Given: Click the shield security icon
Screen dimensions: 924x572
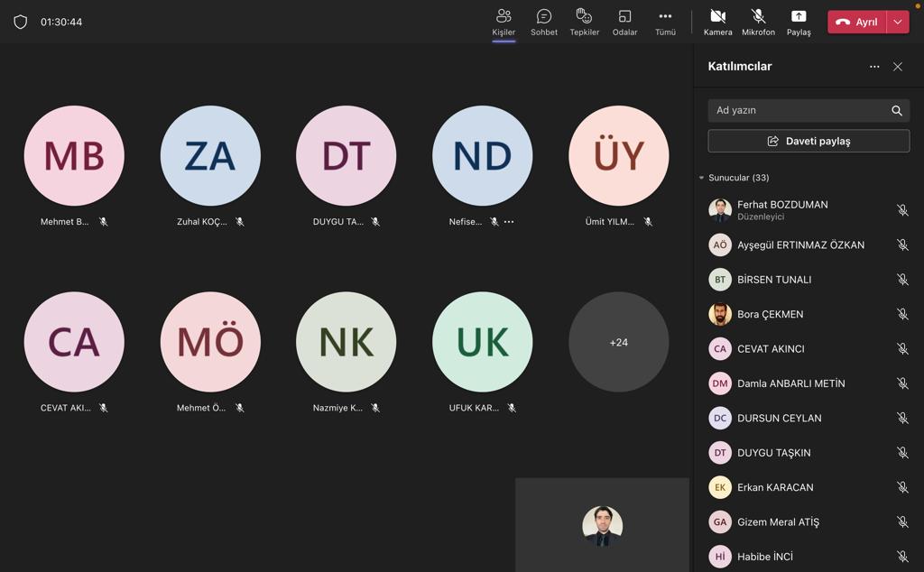Looking at the screenshot, I should pos(21,22).
